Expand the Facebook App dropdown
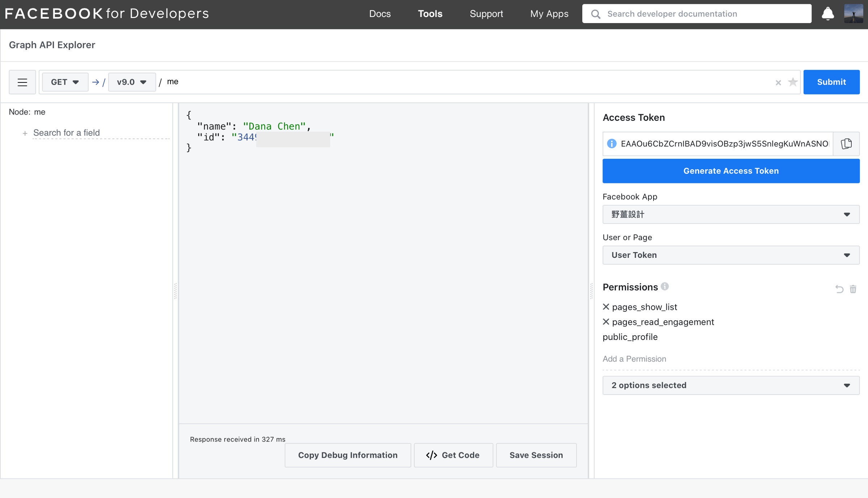The width and height of the screenshot is (868, 498). point(731,214)
